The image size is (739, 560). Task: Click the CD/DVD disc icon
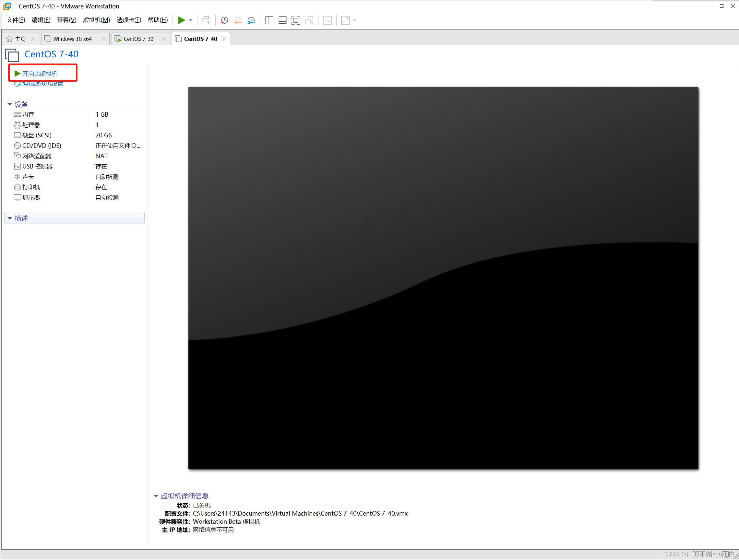point(18,146)
